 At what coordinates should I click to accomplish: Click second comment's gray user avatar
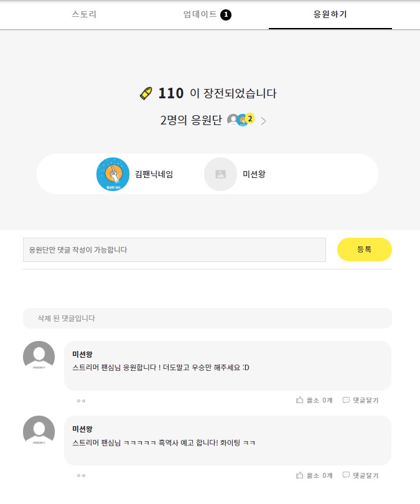pyautogui.click(x=39, y=432)
